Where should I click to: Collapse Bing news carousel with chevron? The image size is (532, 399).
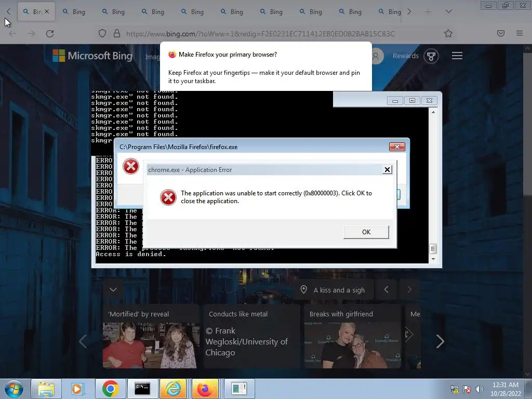pyautogui.click(x=113, y=289)
